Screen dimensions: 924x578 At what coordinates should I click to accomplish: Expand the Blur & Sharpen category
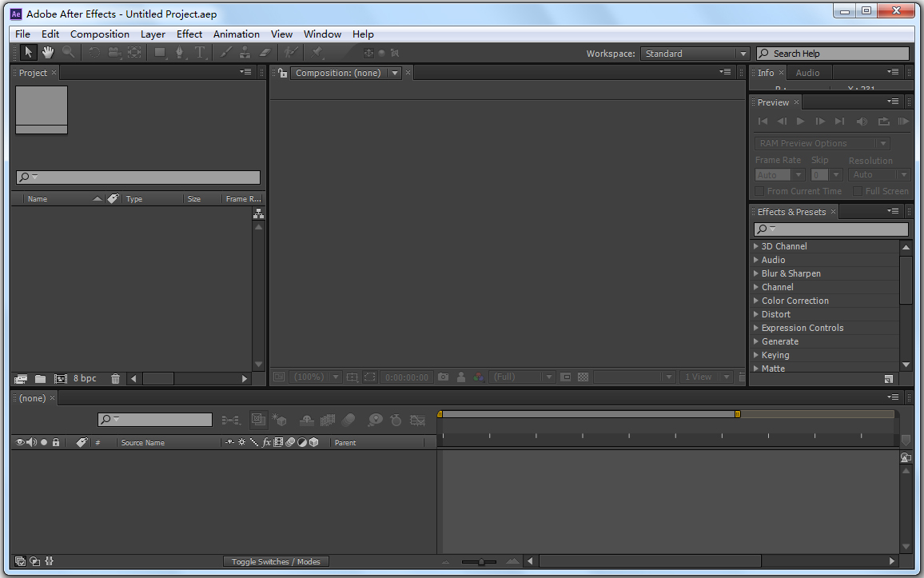pos(756,273)
